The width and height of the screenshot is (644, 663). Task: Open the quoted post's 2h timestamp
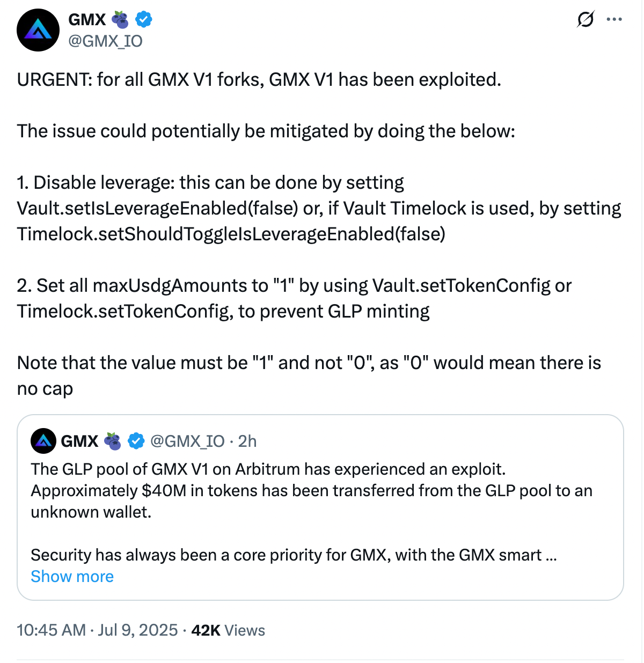247,441
